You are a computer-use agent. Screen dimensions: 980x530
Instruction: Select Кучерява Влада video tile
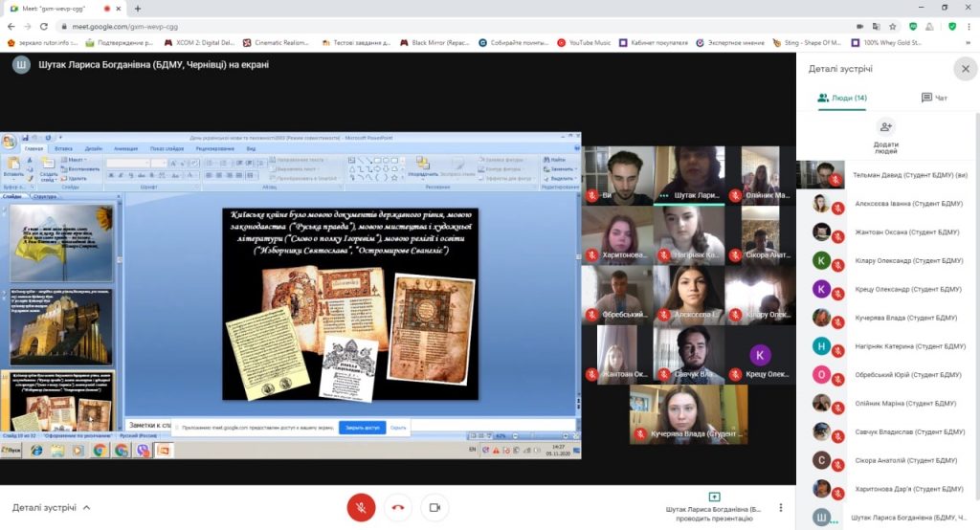[689, 414]
